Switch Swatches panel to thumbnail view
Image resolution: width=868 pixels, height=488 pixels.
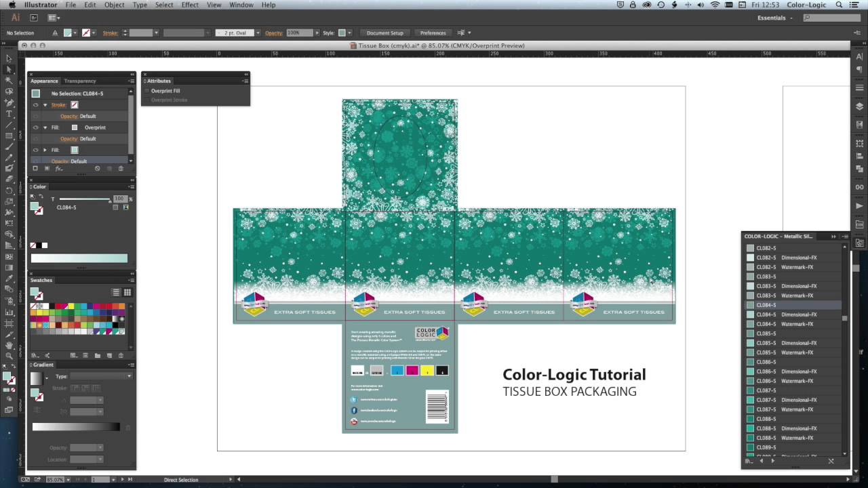coord(127,292)
